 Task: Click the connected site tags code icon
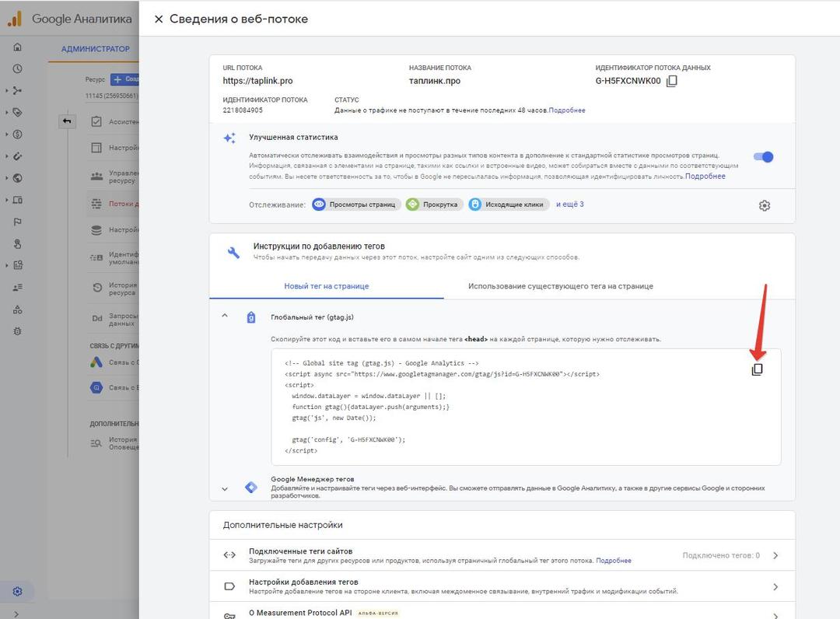[229, 555]
